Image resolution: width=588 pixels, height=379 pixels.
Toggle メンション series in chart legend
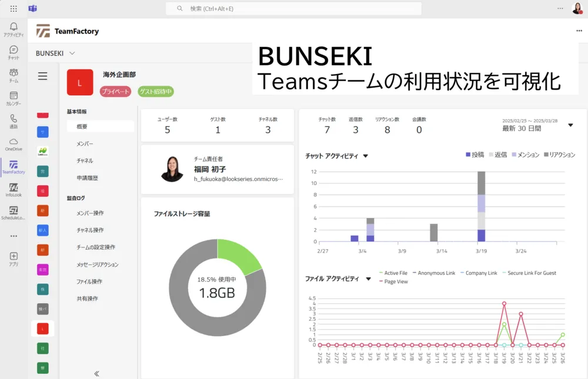click(x=525, y=155)
